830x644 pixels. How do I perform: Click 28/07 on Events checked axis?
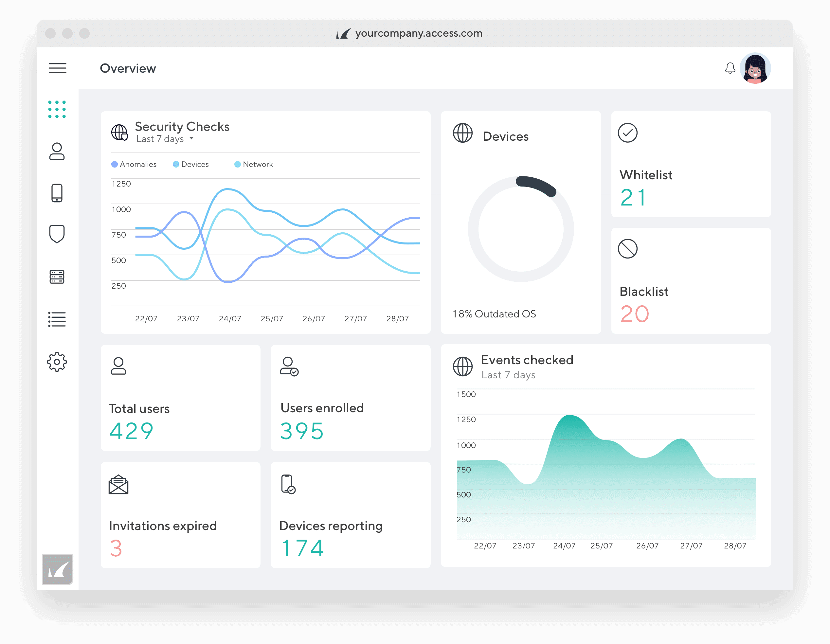[x=735, y=546]
